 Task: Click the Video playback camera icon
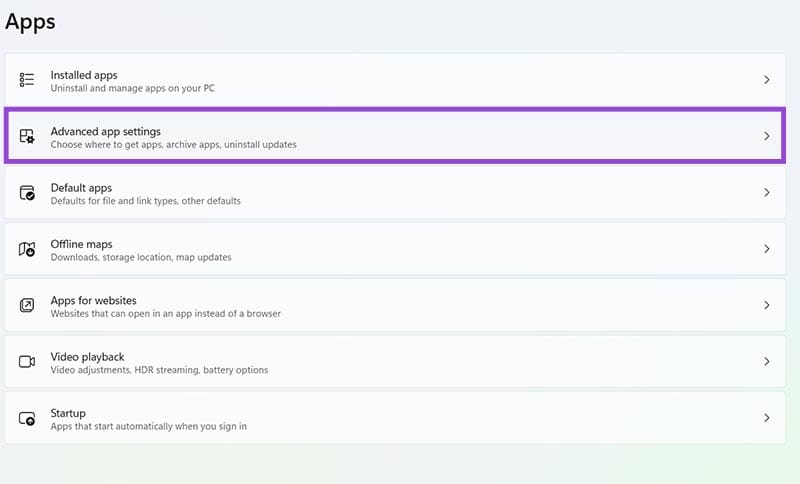[27, 362]
